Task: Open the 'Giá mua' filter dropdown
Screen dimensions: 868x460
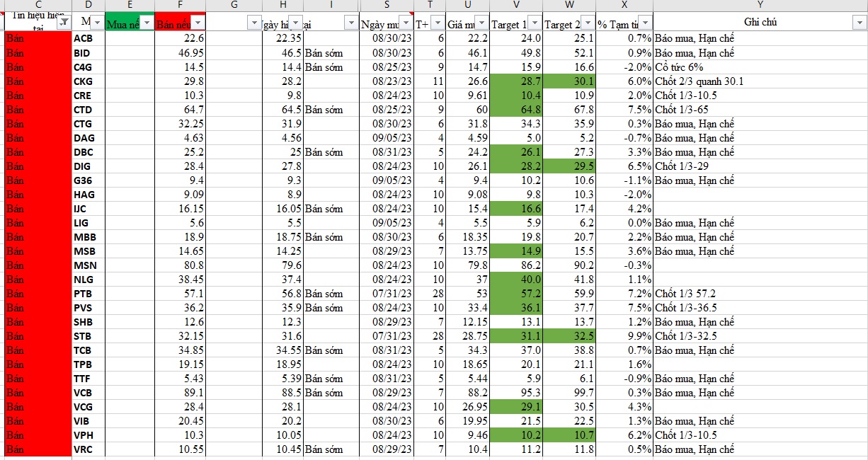Action: click(x=481, y=23)
